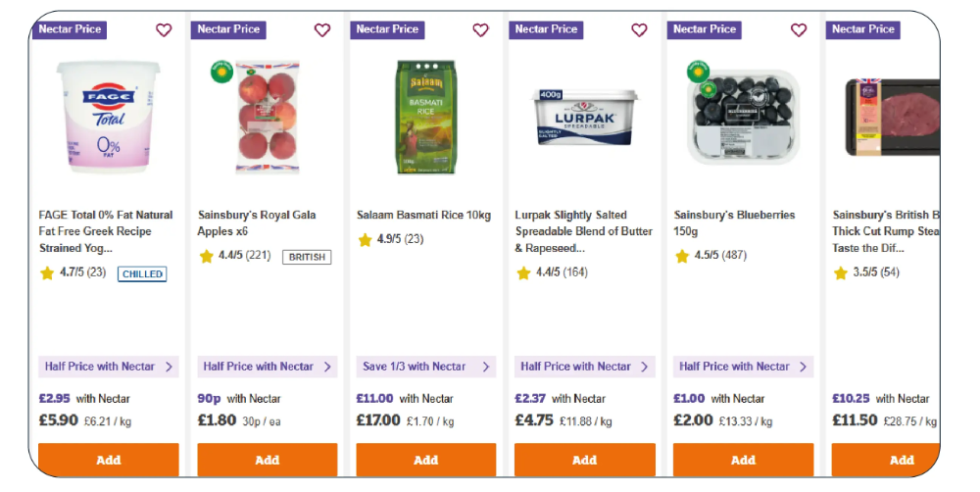Image resolution: width=980 pixels, height=492 pixels.
Task: Open Lurpak Slightly Salted Spreadable product link
Action: (584, 231)
